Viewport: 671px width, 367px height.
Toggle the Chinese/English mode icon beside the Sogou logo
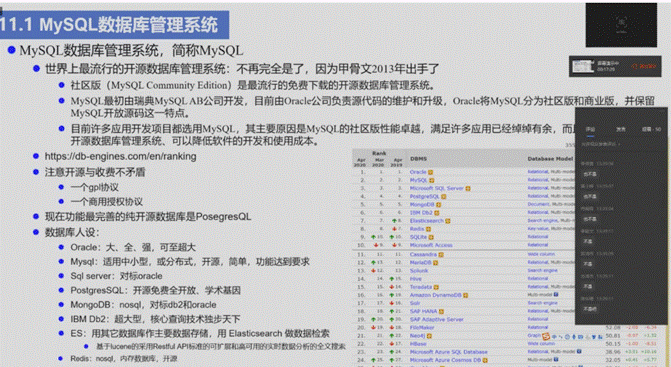(554, 337)
